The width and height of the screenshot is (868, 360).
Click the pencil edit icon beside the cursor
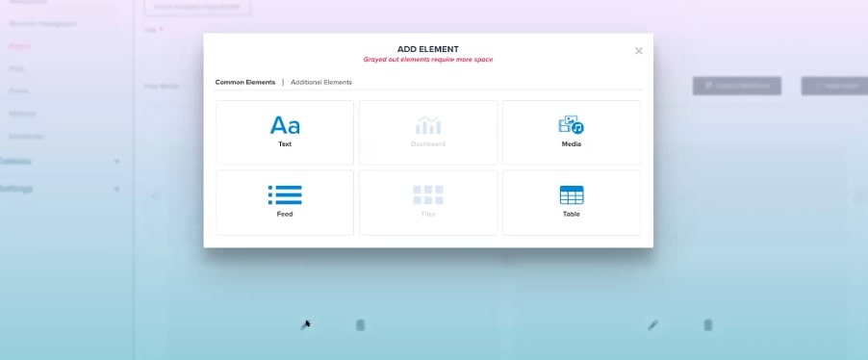point(304,325)
